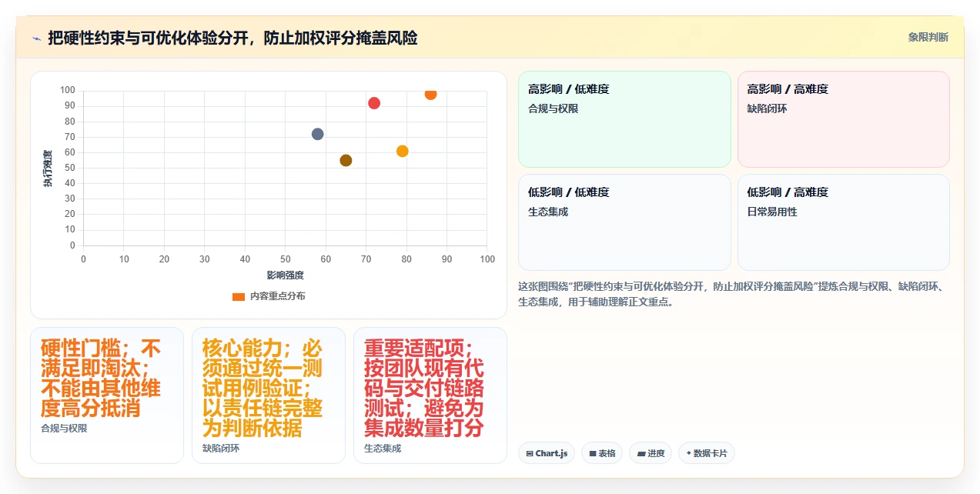
Task: Click the 重要适配项 red data card text
Action: [x=424, y=389]
